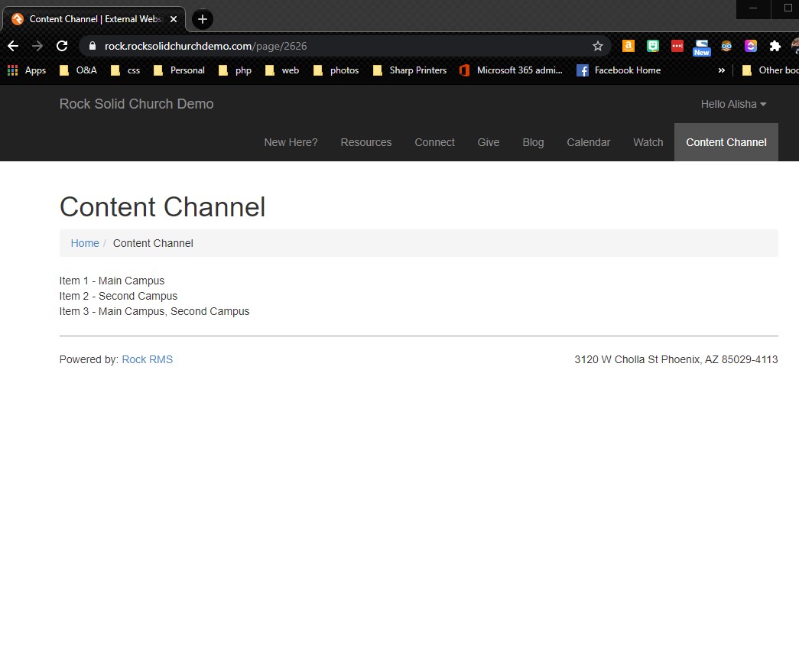Minimize the browser window
This screenshot has height=672, width=799.
753,8
